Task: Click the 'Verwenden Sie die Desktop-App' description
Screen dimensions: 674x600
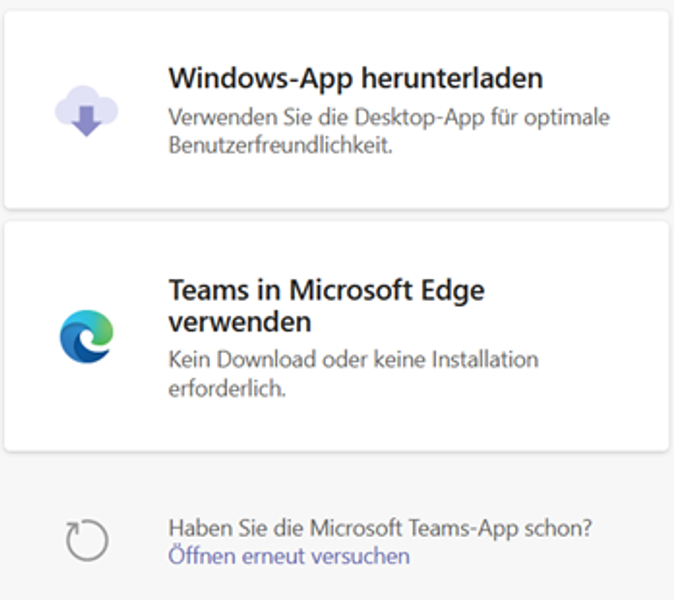Action: [389, 131]
